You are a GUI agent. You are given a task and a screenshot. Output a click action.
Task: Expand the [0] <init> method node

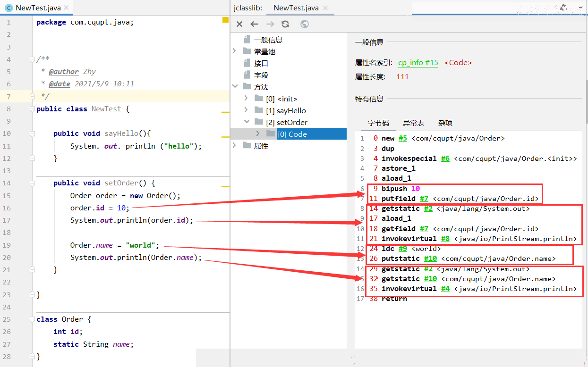(246, 98)
